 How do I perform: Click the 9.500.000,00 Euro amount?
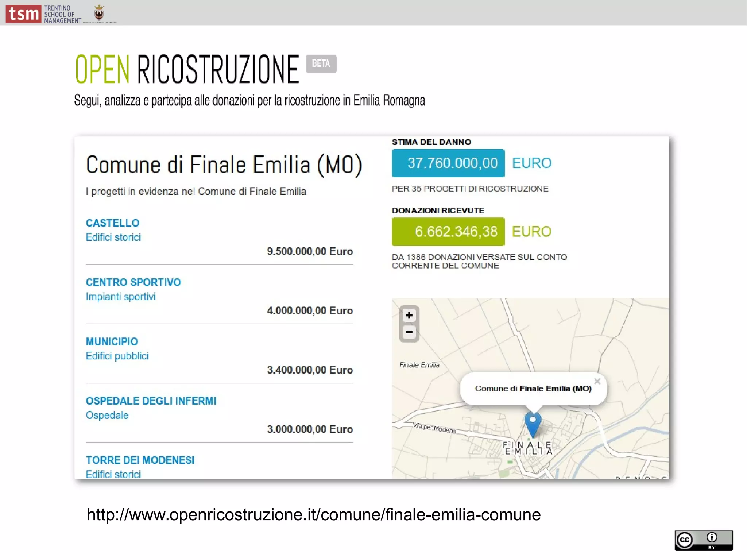[x=310, y=251]
